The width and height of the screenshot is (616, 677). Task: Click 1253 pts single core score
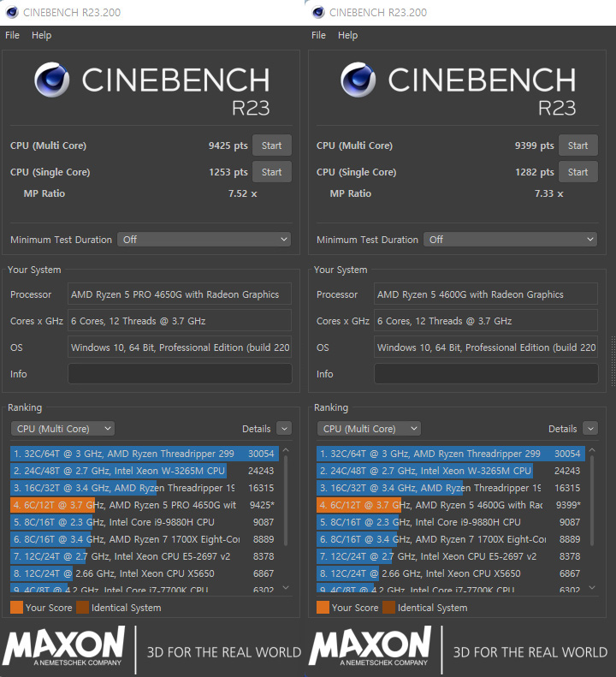tap(228, 172)
